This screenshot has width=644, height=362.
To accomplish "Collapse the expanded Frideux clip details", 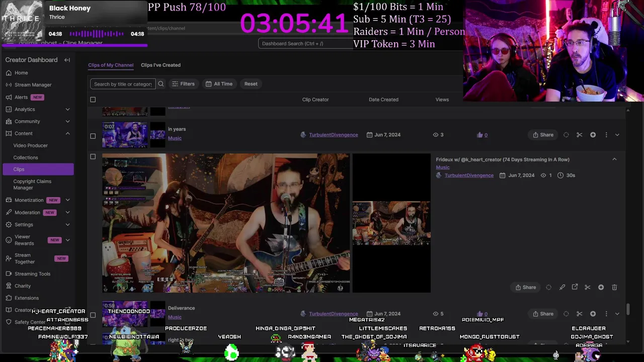I will click(x=614, y=159).
